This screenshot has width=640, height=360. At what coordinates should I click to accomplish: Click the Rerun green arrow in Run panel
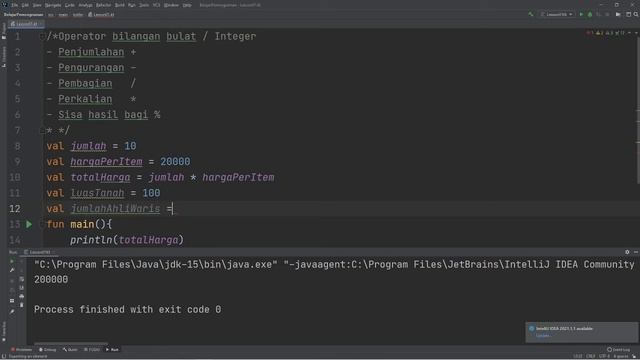tap(12, 261)
